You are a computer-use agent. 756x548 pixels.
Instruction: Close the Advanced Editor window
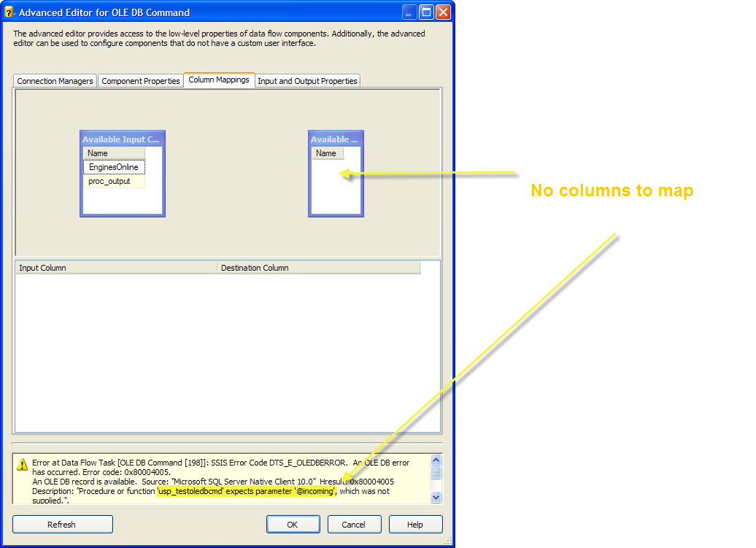(x=443, y=12)
